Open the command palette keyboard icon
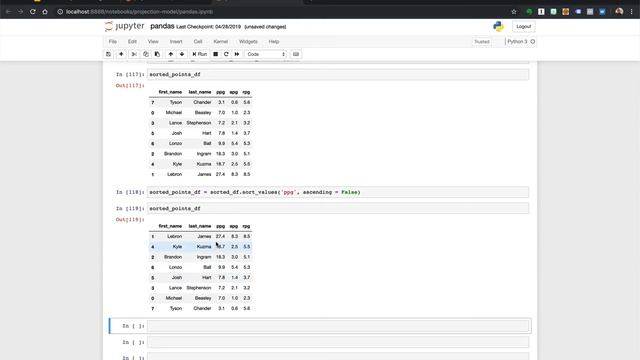Screen dimensions: 640x360 [x=296, y=54]
